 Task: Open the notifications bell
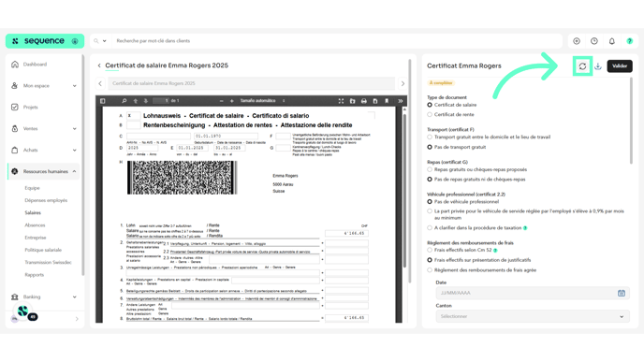tap(612, 41)
